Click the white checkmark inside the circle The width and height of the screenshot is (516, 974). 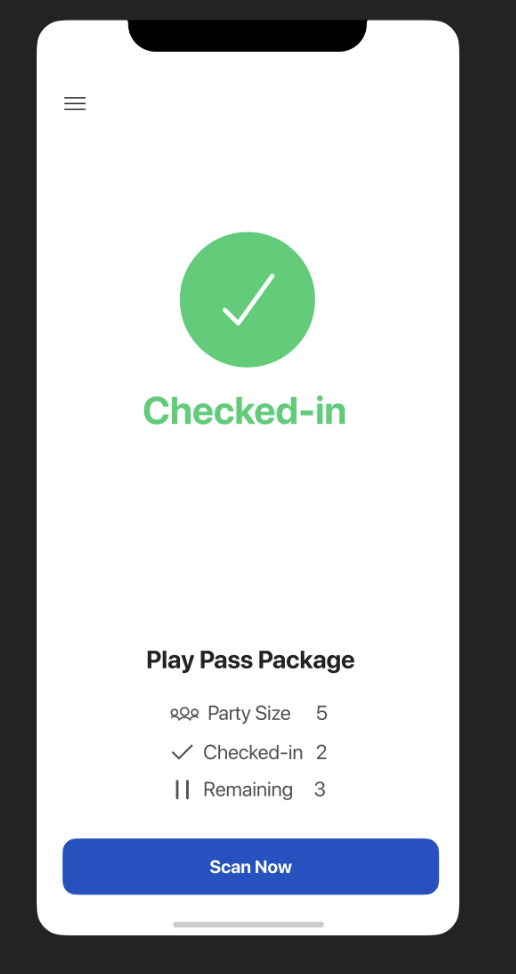coord(248,299)
